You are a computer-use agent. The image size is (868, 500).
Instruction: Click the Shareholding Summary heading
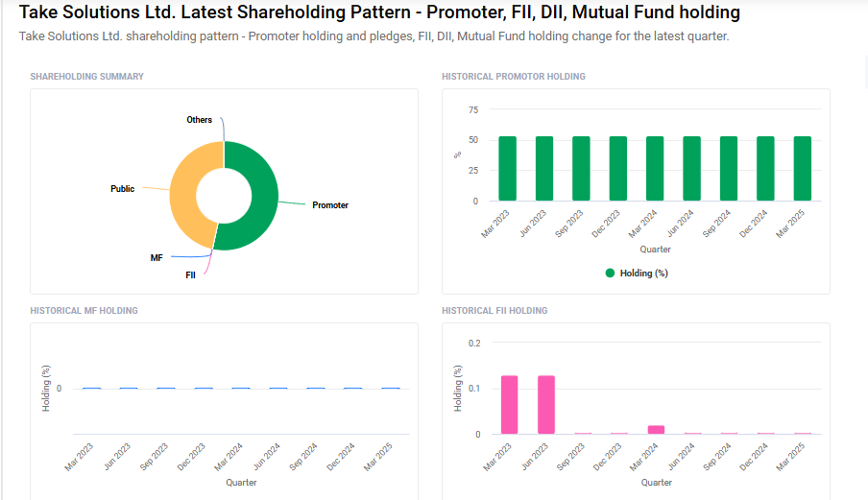click(87, 77)
